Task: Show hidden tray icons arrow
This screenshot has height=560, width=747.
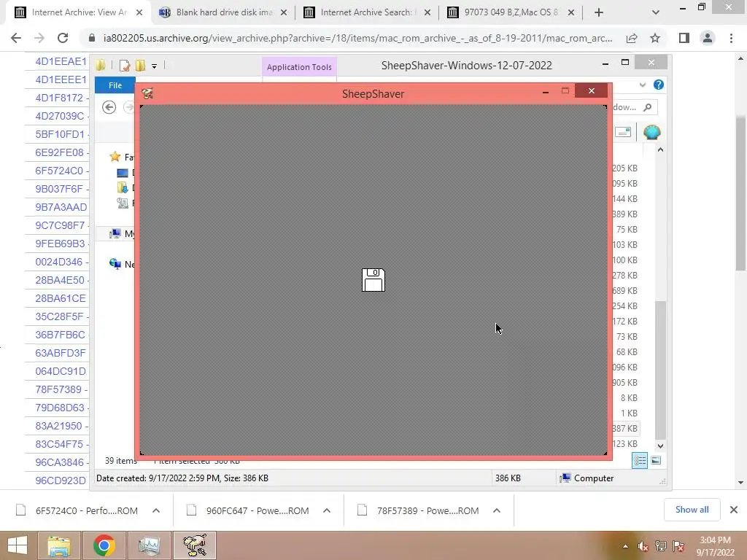Action: tap(625, 546)
